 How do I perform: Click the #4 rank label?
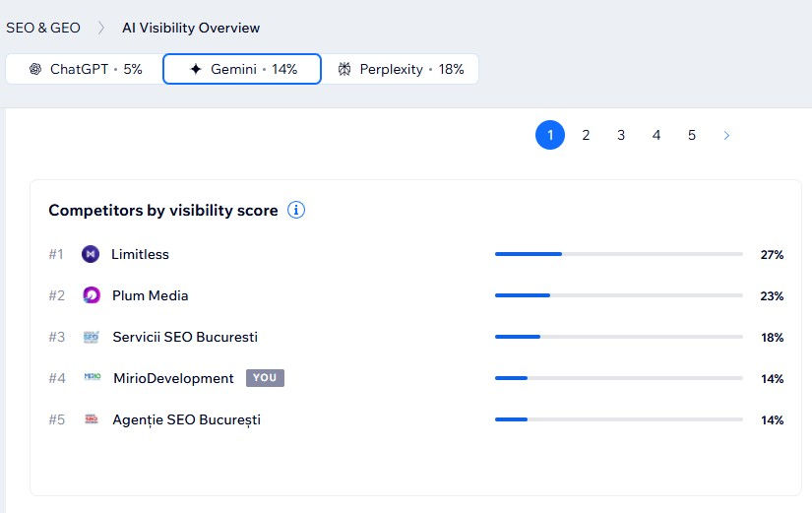57,378
